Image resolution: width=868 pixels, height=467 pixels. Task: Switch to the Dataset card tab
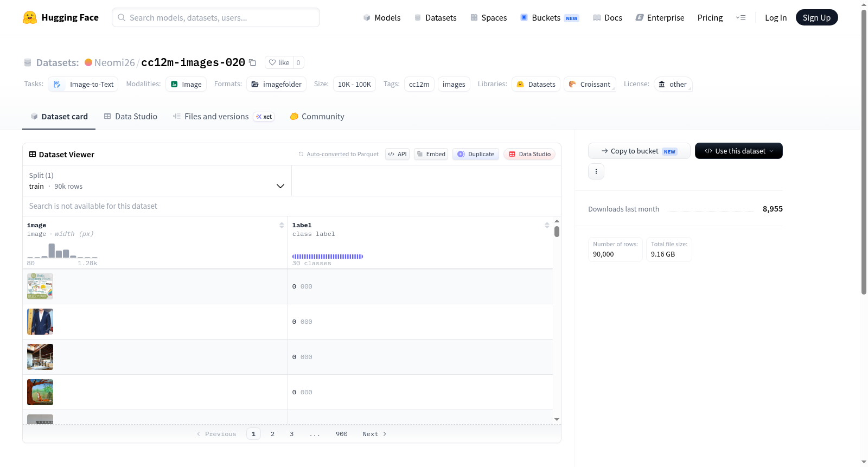tap(59, 117)
